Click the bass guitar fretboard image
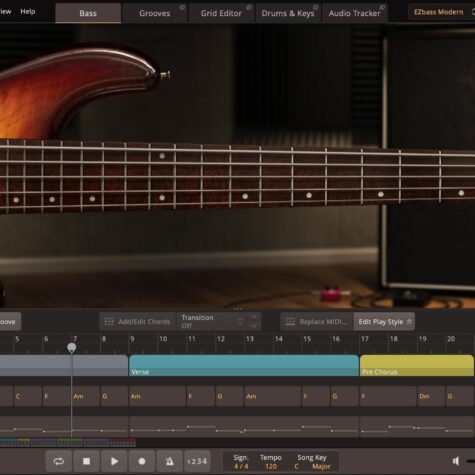475x475 pixels. pos(237,177)
